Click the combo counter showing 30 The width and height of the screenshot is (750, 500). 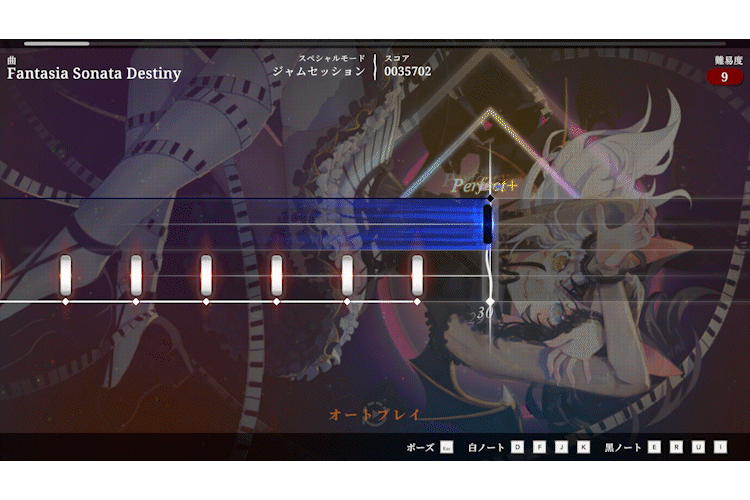click(x=485, y=312)
